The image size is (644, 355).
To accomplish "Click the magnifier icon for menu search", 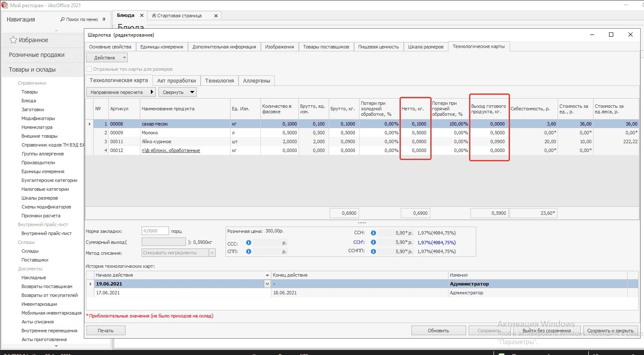I will coord(63,19).
